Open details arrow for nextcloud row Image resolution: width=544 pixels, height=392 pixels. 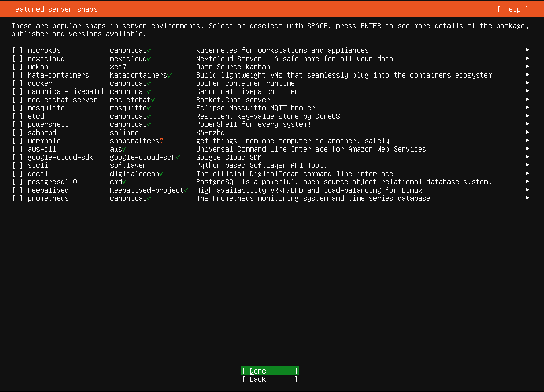[527, 58]
